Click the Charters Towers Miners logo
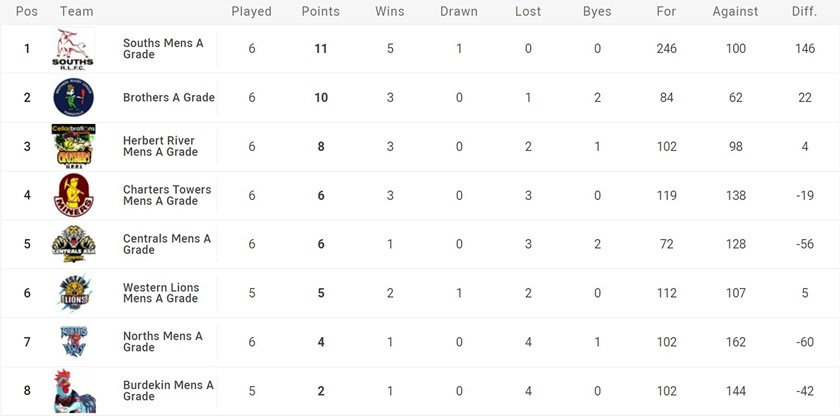Image resolution: width=840 pixels, height=416 pixels. point(73,194)
